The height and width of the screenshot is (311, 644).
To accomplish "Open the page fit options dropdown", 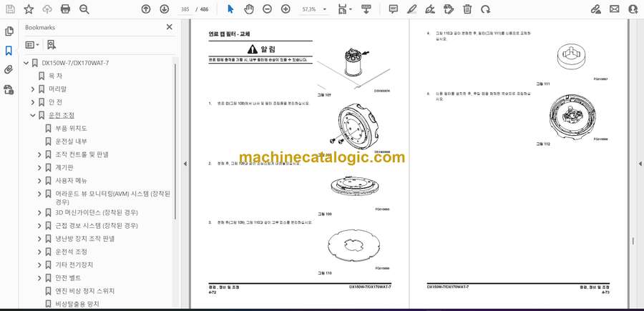I will click(x=343, y=9).
